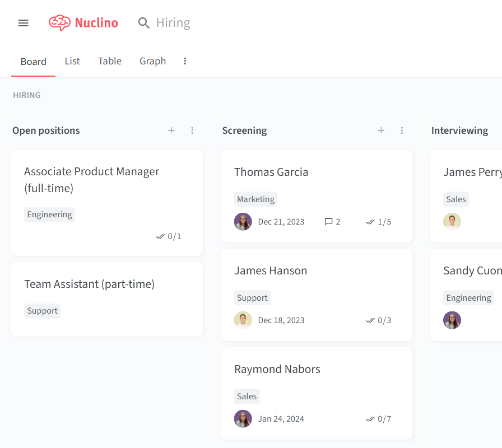The image size is (502, 448).
Task: Open the hamburger sidebar menu
Action: click(x=24, y=23)
